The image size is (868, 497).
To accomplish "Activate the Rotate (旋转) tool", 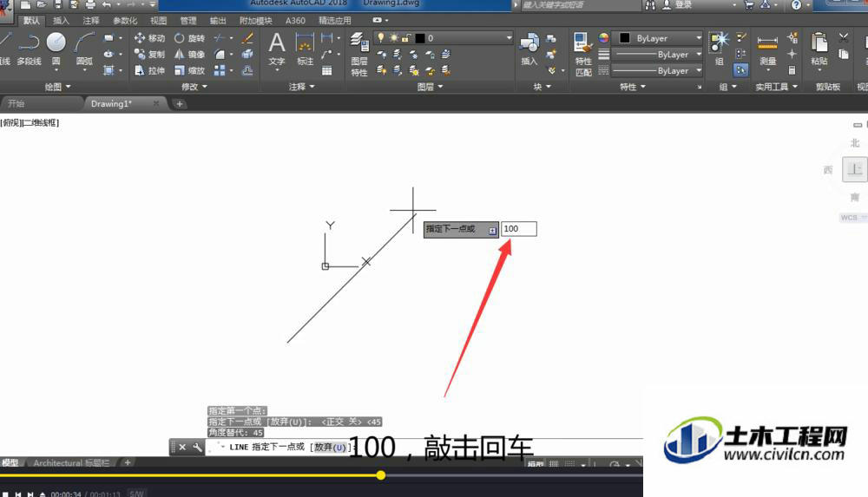I will click(x=189, y=38).
